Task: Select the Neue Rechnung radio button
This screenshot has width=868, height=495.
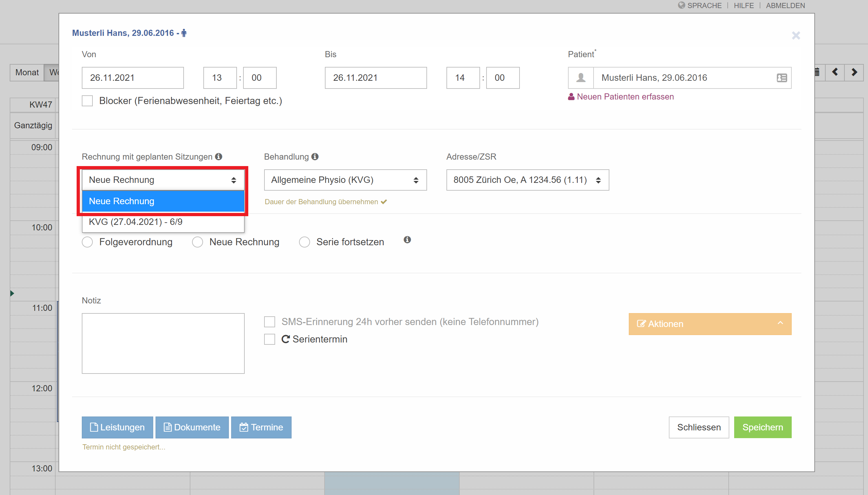Action: [198, 242]
